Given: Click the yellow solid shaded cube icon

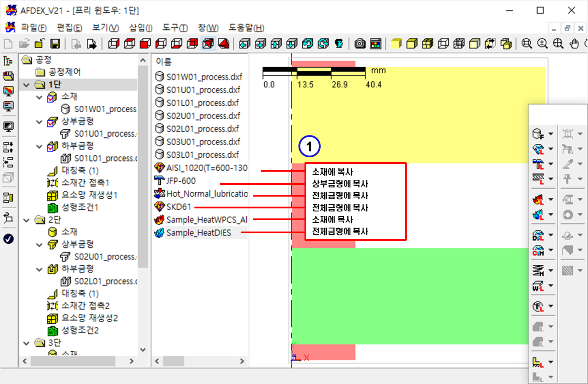Looking at the screenshot, I should [x=396, y=44].
